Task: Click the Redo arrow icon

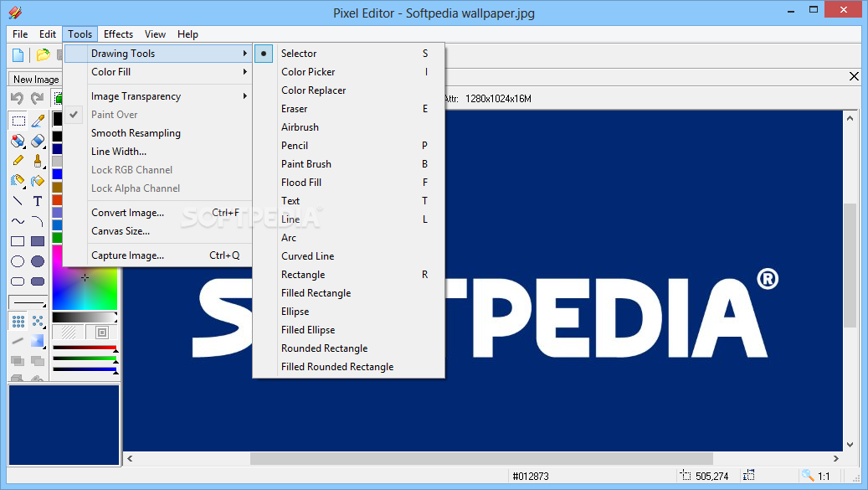Action: point(37,98)
